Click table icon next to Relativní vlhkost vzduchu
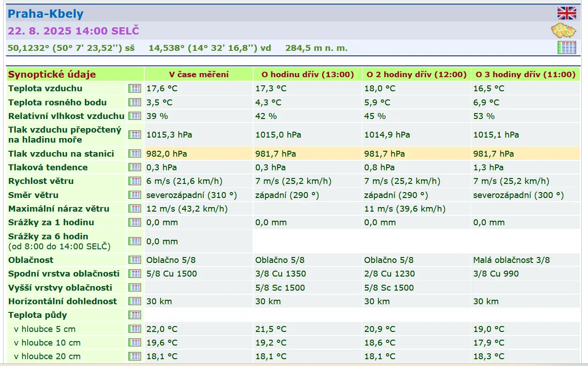The image size is (588, 366). pos(135,116)
